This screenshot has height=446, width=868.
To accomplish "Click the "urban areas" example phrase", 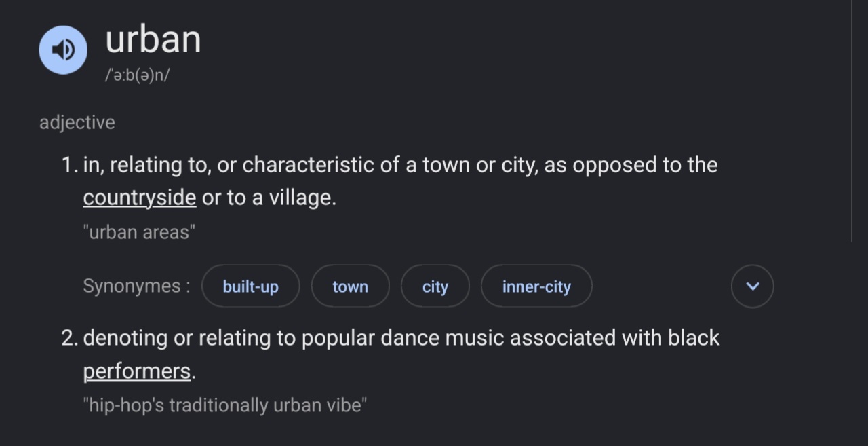I will click(x=139, y=232).
